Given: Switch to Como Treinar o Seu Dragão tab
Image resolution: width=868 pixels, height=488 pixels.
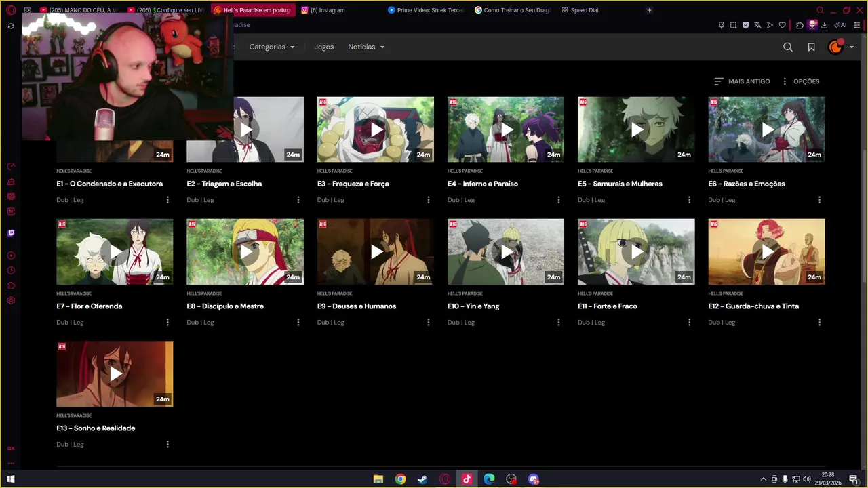Looking at the screenshot, I should [513, 10].
